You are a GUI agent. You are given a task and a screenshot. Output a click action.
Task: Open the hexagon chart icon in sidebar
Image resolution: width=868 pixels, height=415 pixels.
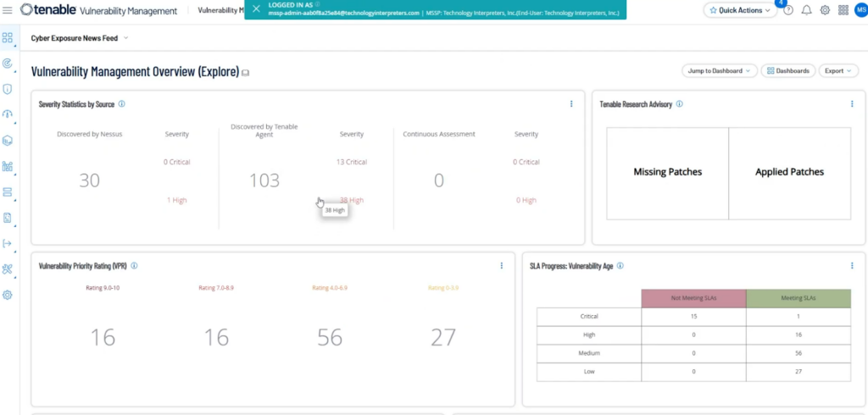pos(7,141)
